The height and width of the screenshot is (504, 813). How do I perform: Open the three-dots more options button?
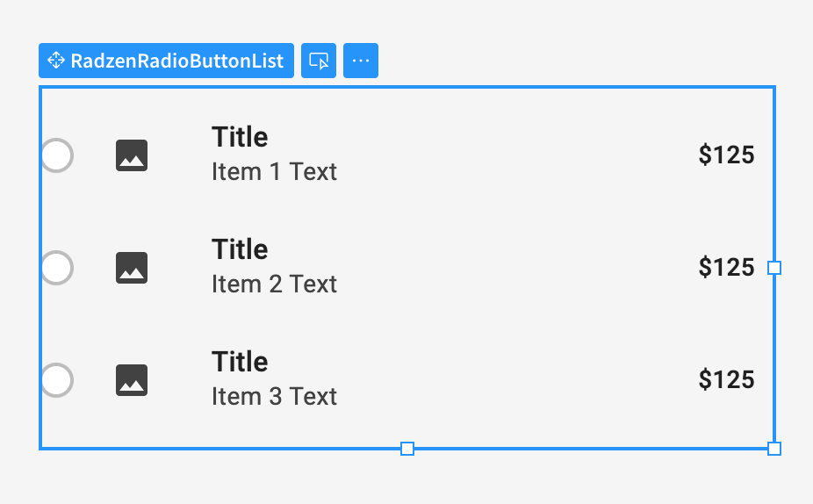361,61
